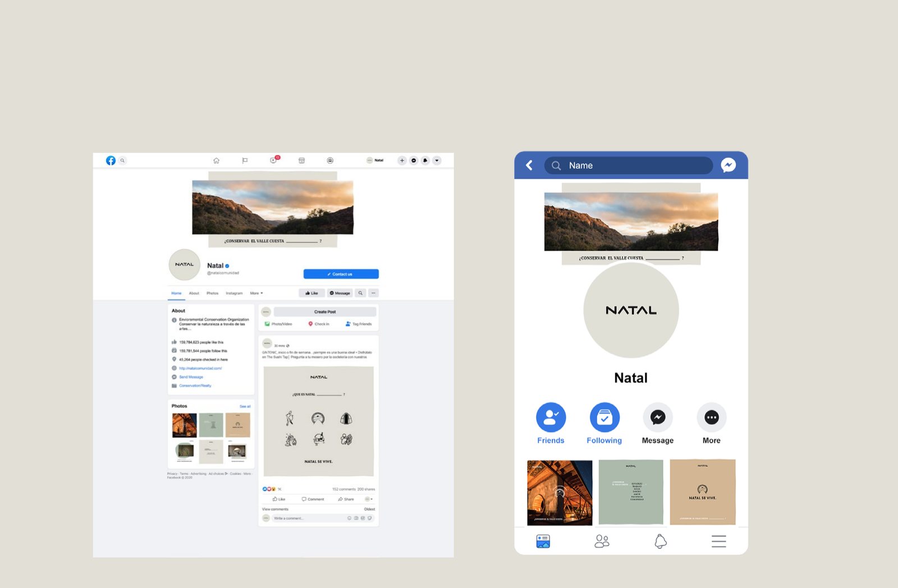Choose Tag Friends option
This screenshot has height=588, width=898.
coord(359,324)
